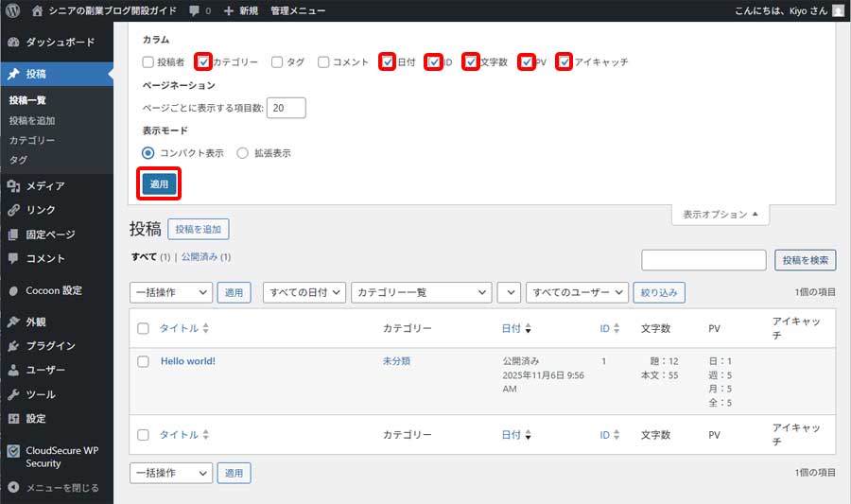This screenshot has width=851, height=504.
Task: Click the CloudSecure WP Security shield icon
Action: [13, 451]
